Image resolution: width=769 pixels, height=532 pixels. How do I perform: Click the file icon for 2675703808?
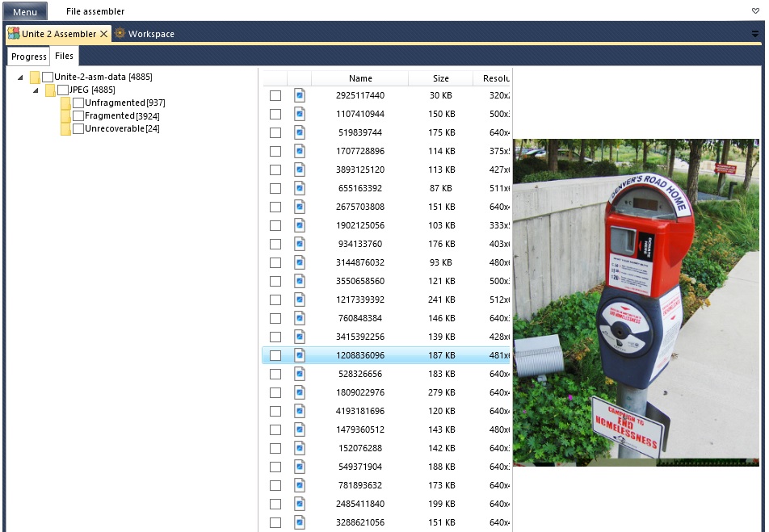300,207
